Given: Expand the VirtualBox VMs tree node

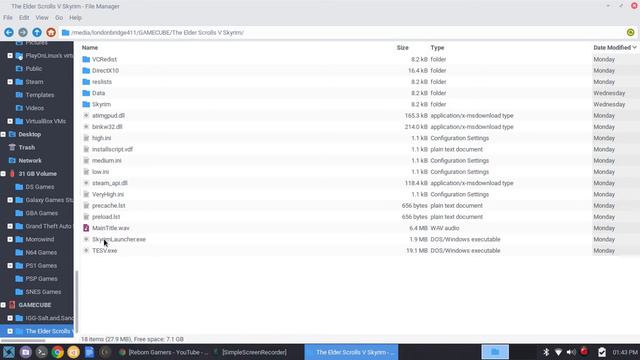Looking at the screenshot, I should point(10,121).
